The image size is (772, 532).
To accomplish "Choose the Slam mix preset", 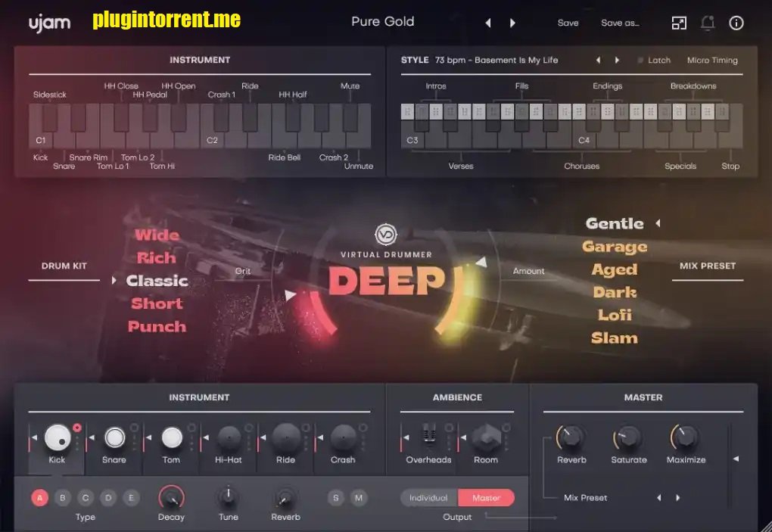I will tap(615, 338).
